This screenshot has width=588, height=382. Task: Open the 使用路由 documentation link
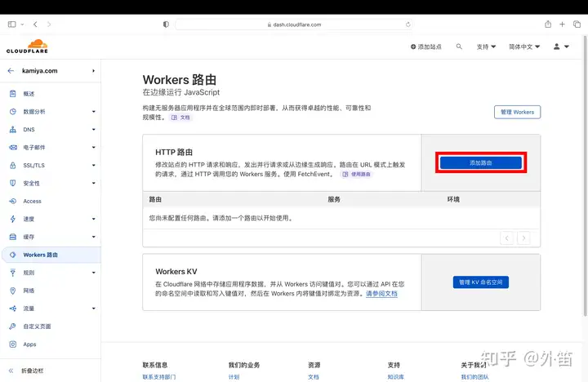pyautogui.click(x=356, y=174)
